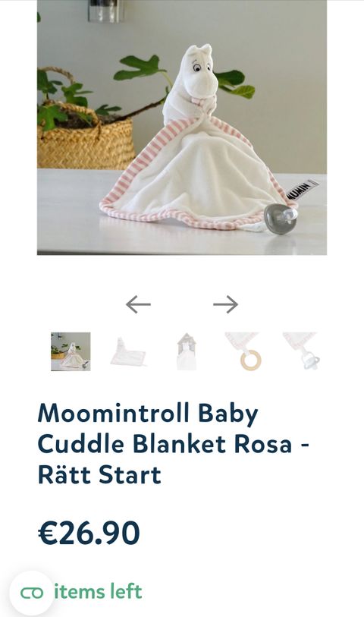Click the 'items left' stock text

click(98, 592)
